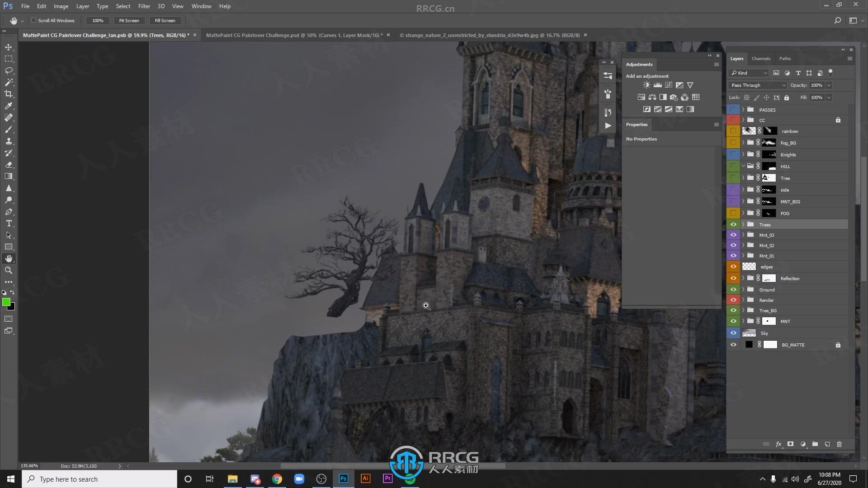
Task: Select the Move tool
Action: 9,47
